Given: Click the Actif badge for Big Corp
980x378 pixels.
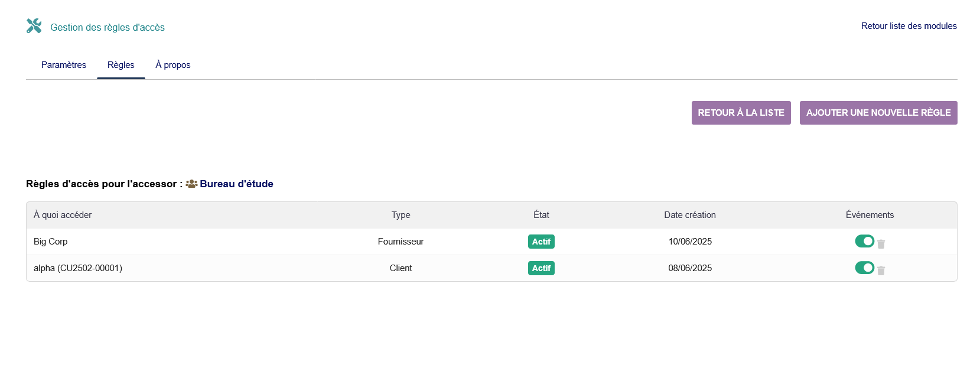Looking at the screenshot, I should click(541, 242).
